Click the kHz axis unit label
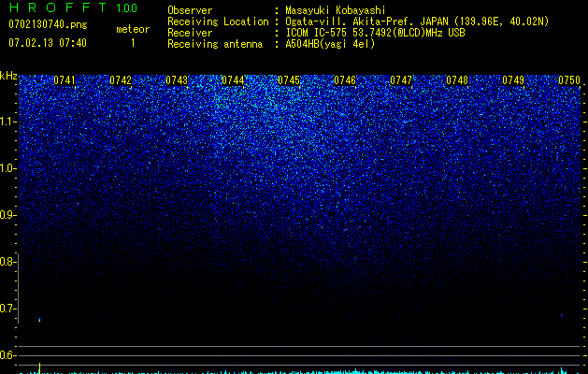Image resolution: width=588 pixels, height=374 pixels. (x=8, y=76)
